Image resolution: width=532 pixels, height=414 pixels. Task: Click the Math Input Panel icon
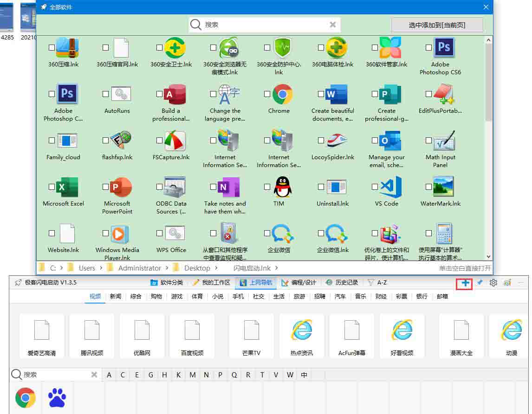click(x=444, y=140)
